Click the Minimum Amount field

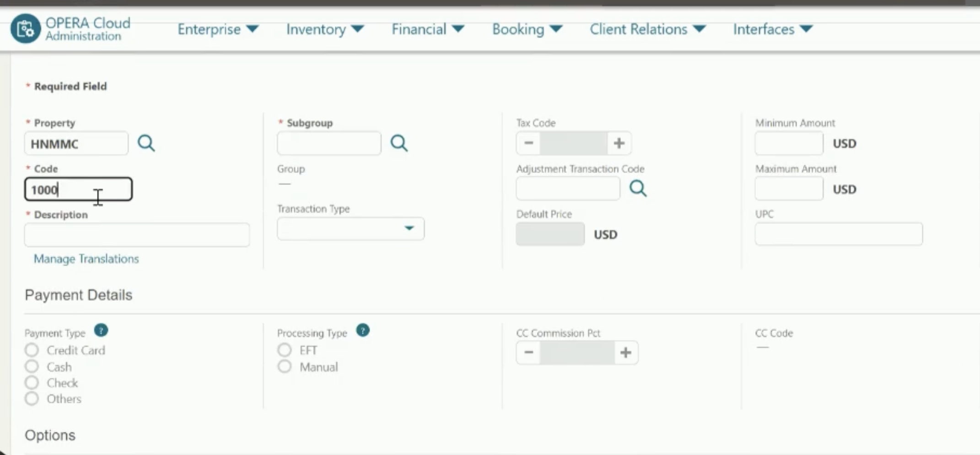[x=789, y=143]
